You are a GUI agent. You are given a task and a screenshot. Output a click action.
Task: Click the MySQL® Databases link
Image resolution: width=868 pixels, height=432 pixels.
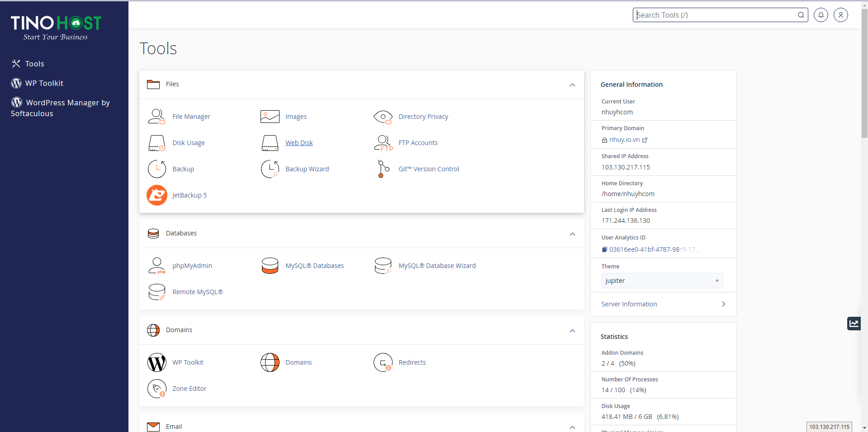(x=314, y=266)
